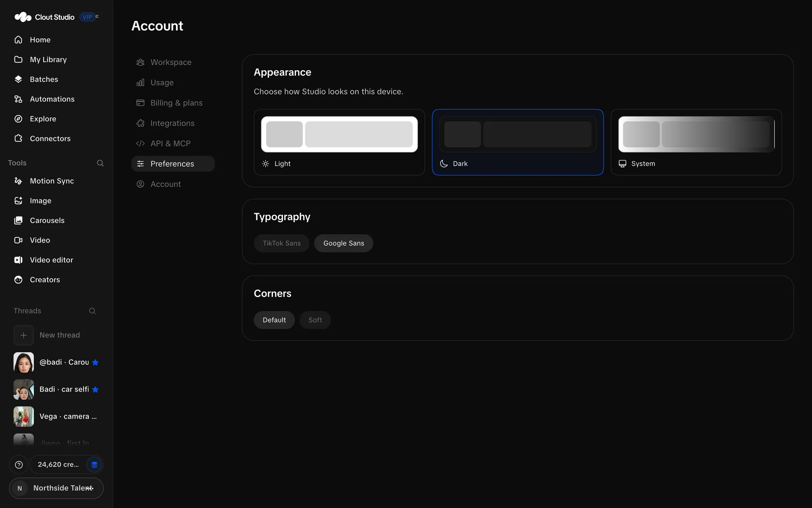Open the Integrations settings tab
812x508 pixels.
(173, 123)
